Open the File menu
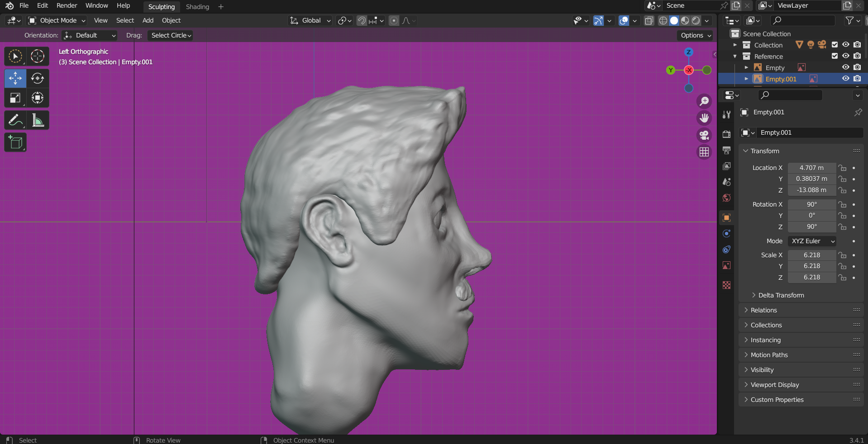Image resolution: width=868 pixels, height=444 pixels. pos(24,5)
